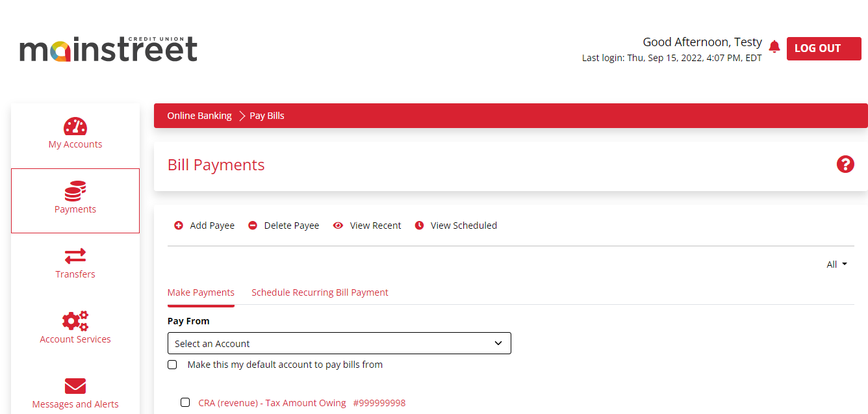Expand the All filter dropdown
The width and height of the screenshot is (868, 414).
836,264
